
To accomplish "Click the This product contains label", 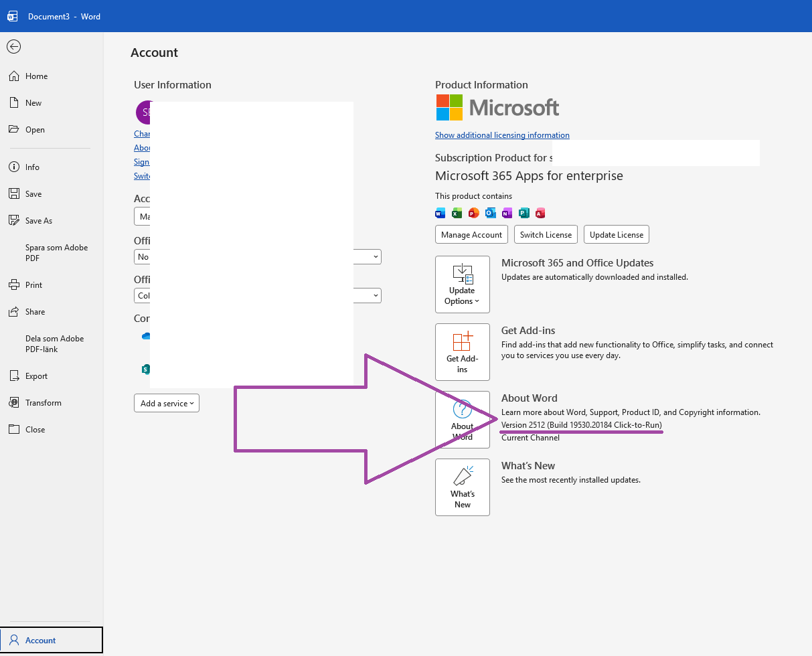I will pos(473,196).
